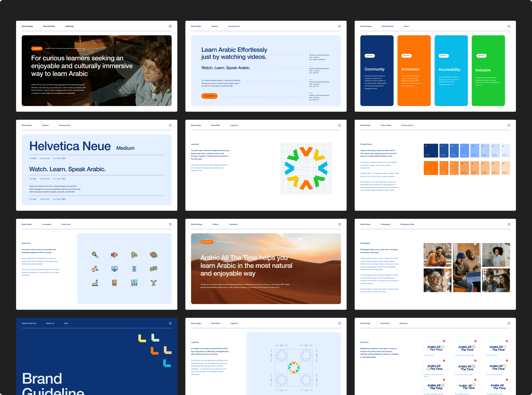Click the '2024' label on the cover slide
532x395 pixels.
[x=66, y=323]
